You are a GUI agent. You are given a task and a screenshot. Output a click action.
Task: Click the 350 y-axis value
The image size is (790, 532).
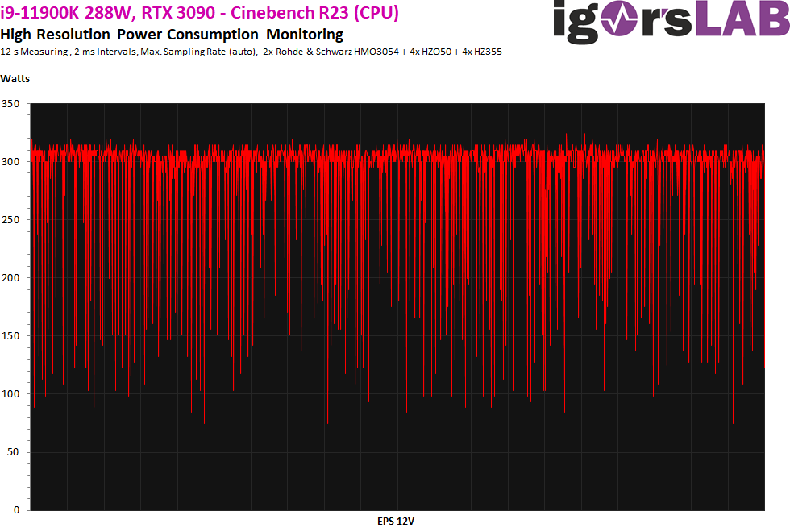pos(10,104)
